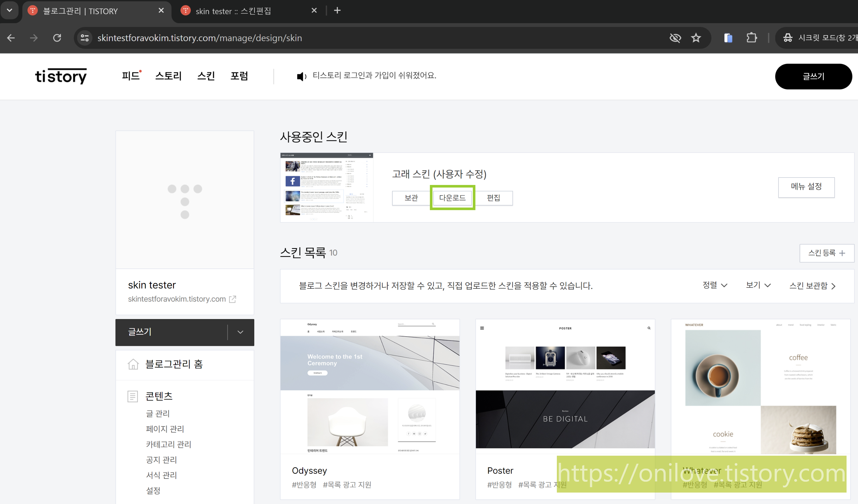Click the announcement speaker icon
The image size is (858, 504).
pyautogui.click(x=301, y=76)
